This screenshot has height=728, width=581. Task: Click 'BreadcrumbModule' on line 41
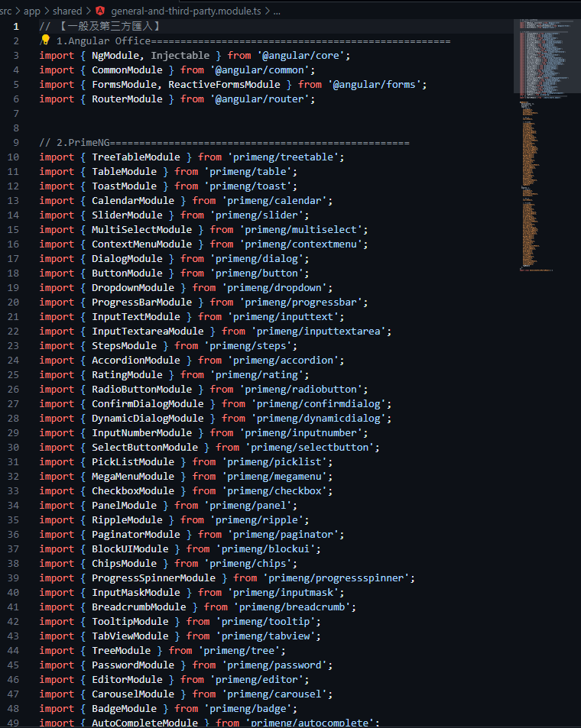tap(139, 607)
